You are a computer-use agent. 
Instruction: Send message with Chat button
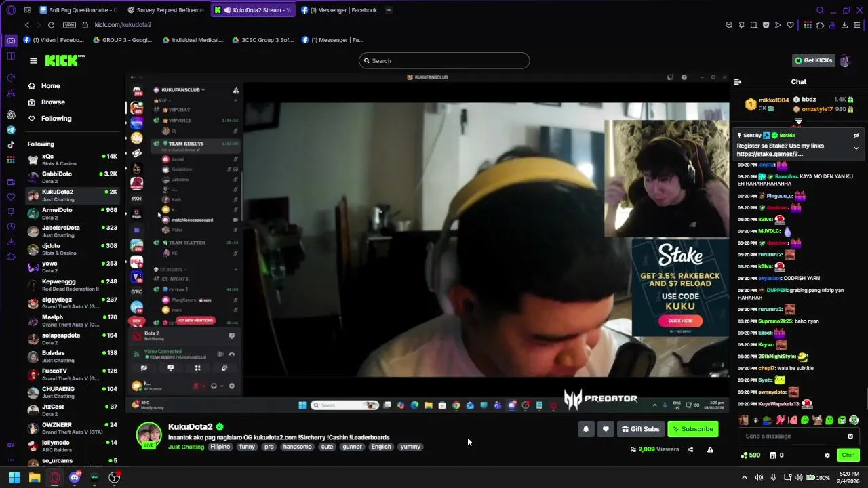pyautogui.click(x=848, y=455)
